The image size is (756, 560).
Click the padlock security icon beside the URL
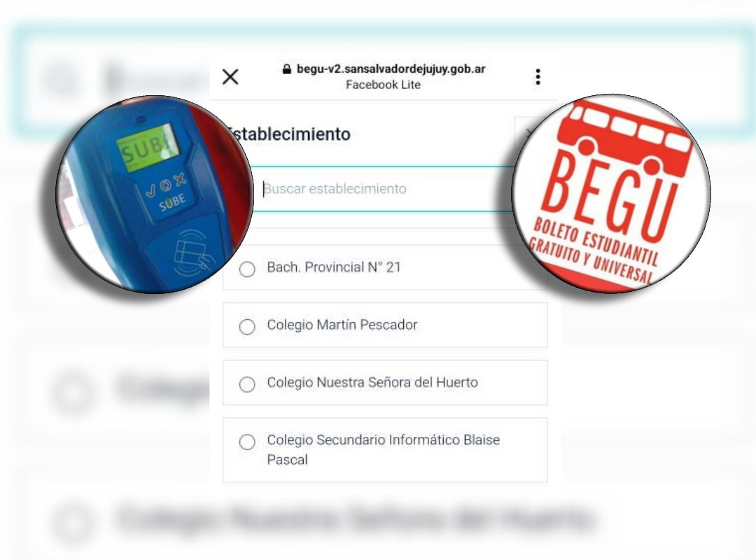pos(286,69)
